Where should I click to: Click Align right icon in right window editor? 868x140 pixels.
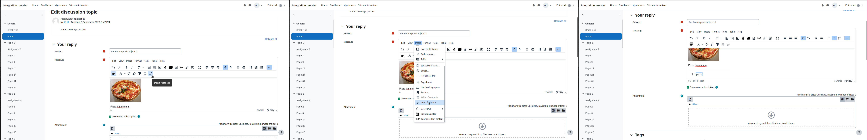pos(796,39)
